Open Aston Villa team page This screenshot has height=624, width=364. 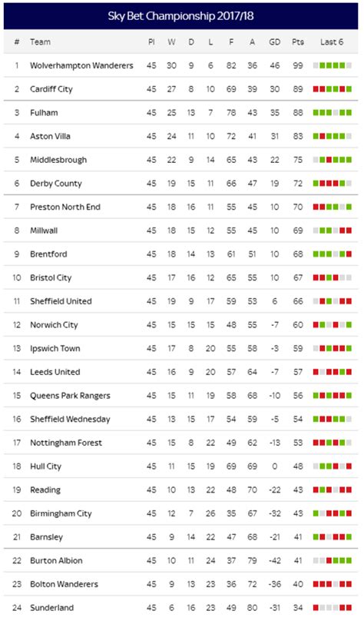(x=50, y=136)
